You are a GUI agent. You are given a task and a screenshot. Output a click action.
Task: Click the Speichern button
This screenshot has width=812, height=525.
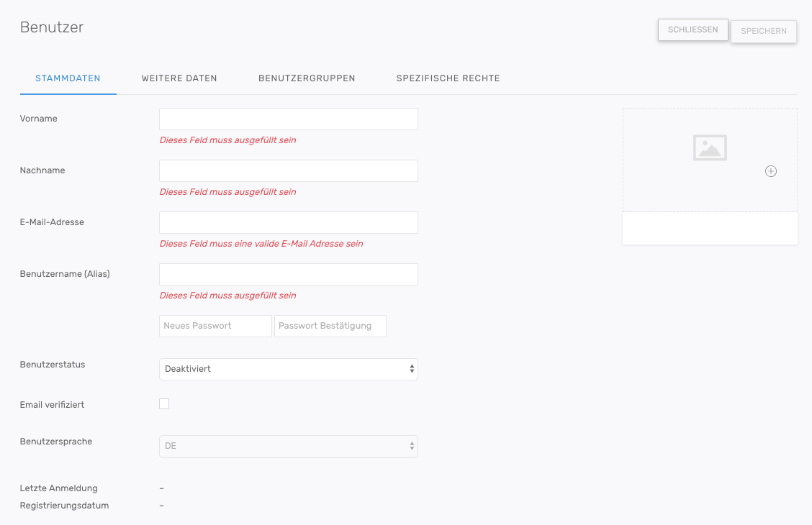[x=764, y=32]
